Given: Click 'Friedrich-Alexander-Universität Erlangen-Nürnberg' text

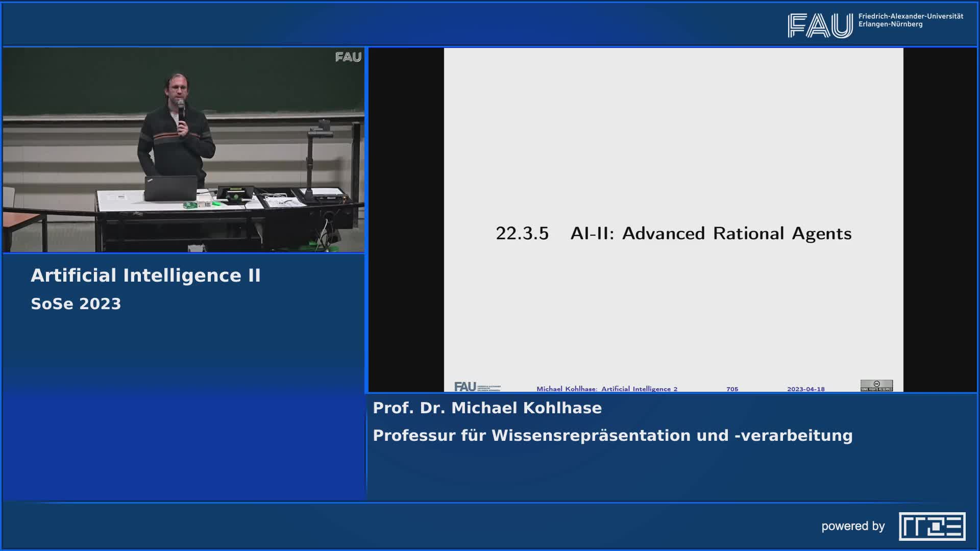Looking at the screenshot, I should click(910, 20).
